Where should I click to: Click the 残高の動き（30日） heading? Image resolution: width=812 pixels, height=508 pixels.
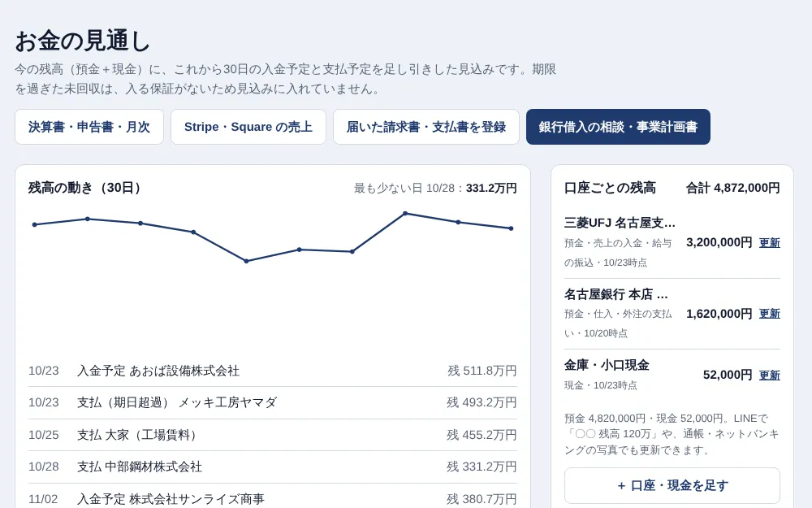point(84,188)
